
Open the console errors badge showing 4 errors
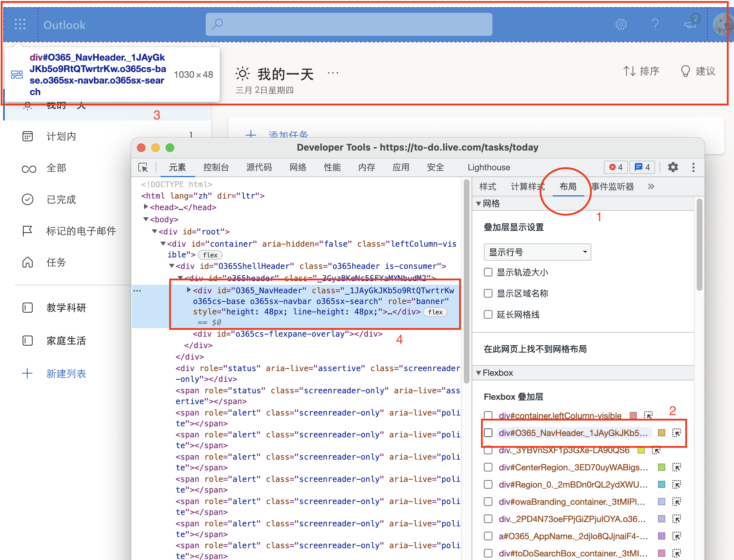click(x=615, y=167)
